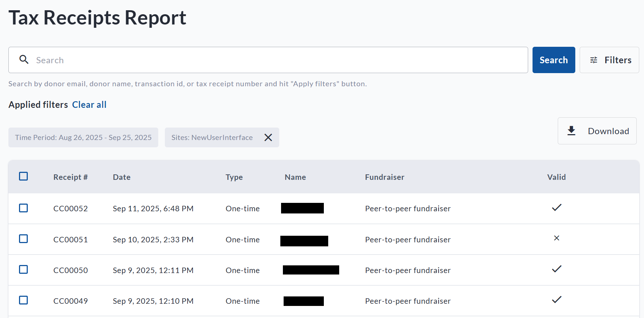Click the download arrow icon
644x318 pixels.
(x=571, y=131)
